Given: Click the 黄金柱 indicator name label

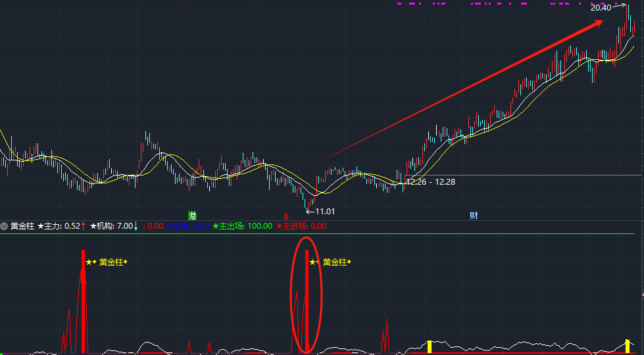Looking at the screenshot, I should click(22, 226).
